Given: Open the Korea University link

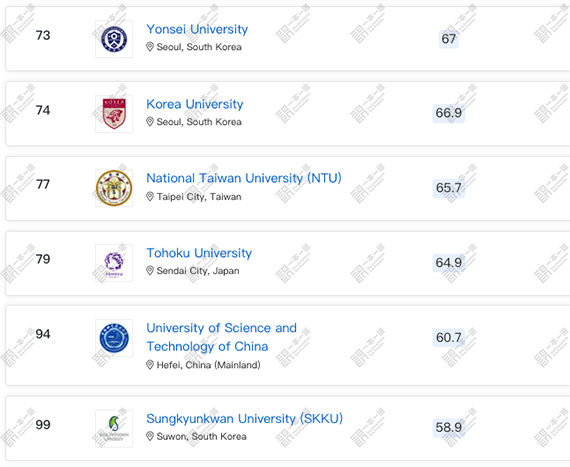Looking at the screenshot, I should 195,104.
